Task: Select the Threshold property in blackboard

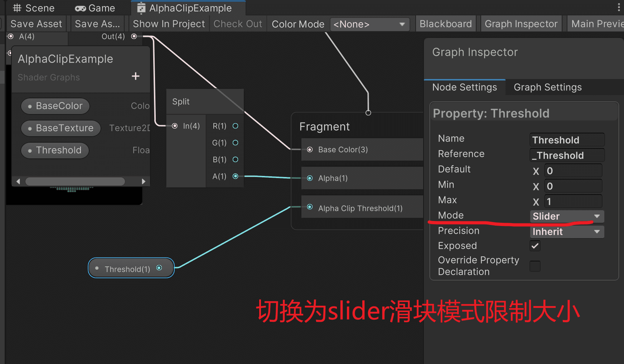Action: (55, 151)
